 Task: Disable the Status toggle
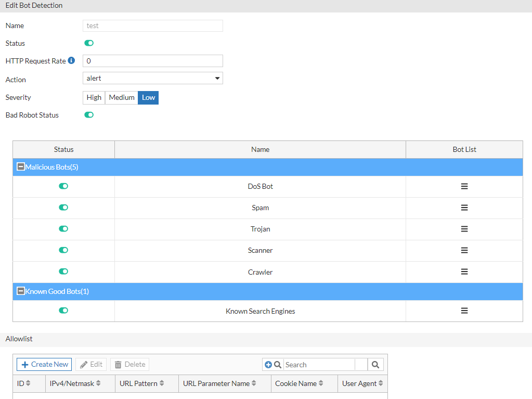[x=88, y=43]
